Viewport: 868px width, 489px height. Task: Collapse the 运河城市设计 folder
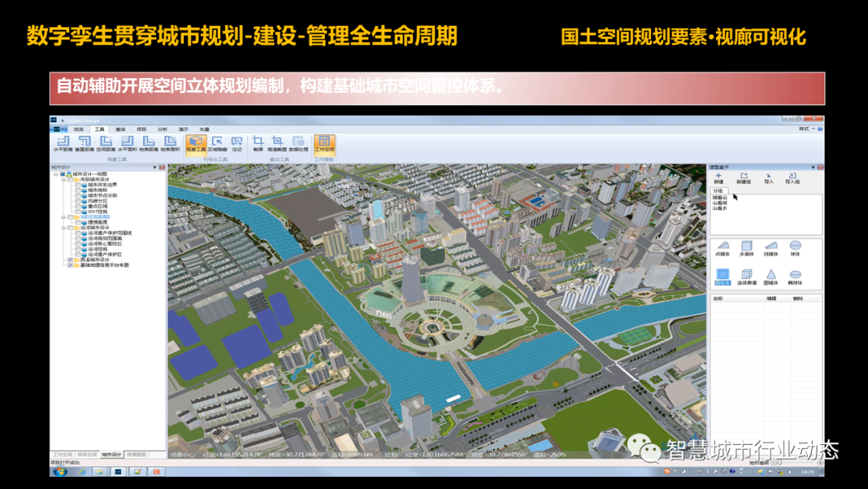click(x=63, y=228)
